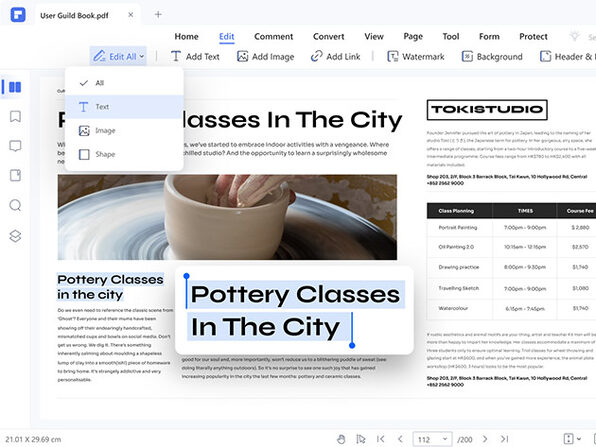This screenshot has width=596, height=447.
Task: Open the Header & Footer tool
Action: 567,57
